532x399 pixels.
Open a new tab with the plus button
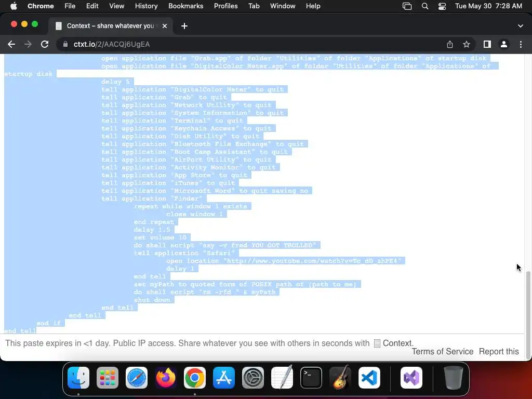(184, 26)
